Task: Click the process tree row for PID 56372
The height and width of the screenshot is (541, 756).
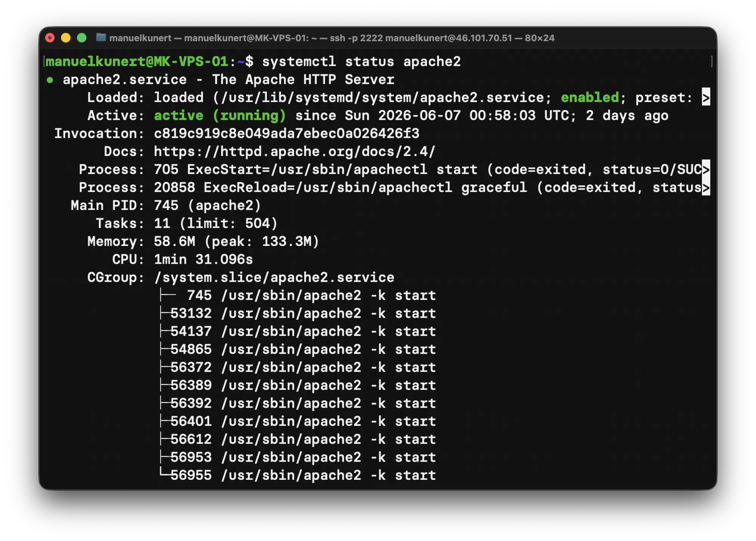Action: 298,367
